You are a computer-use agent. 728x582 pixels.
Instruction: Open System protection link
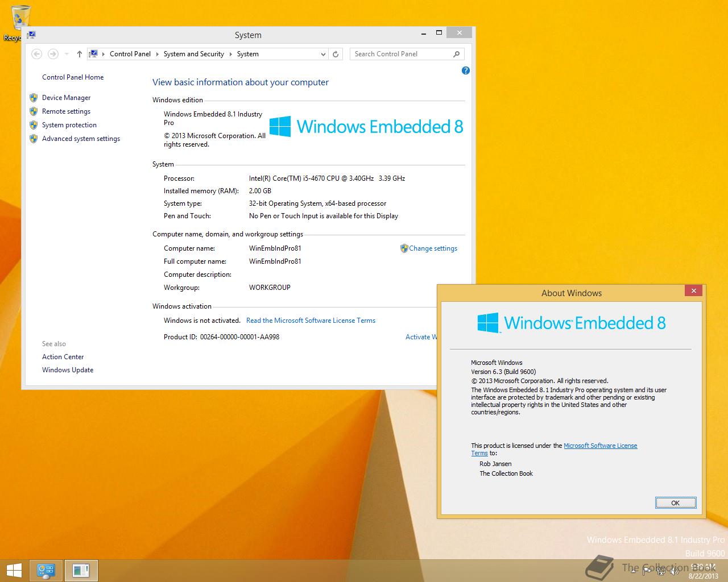click(69, 125)
